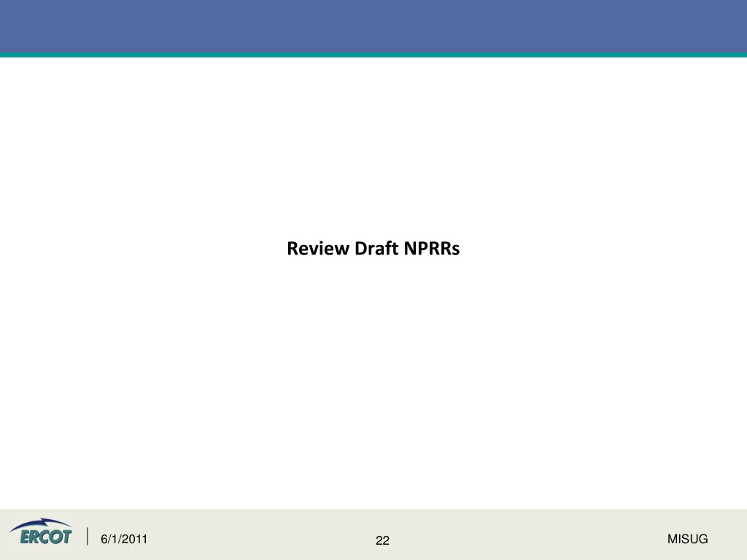Click slide number 22
747x560 pixels.
[x=382, y=540]
